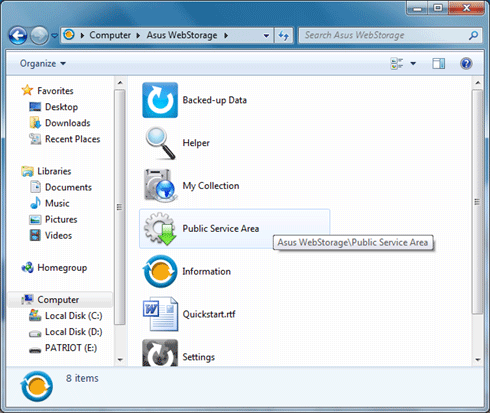Click Asus WebStorage in the address breadcrumb

tap(182, 35)
